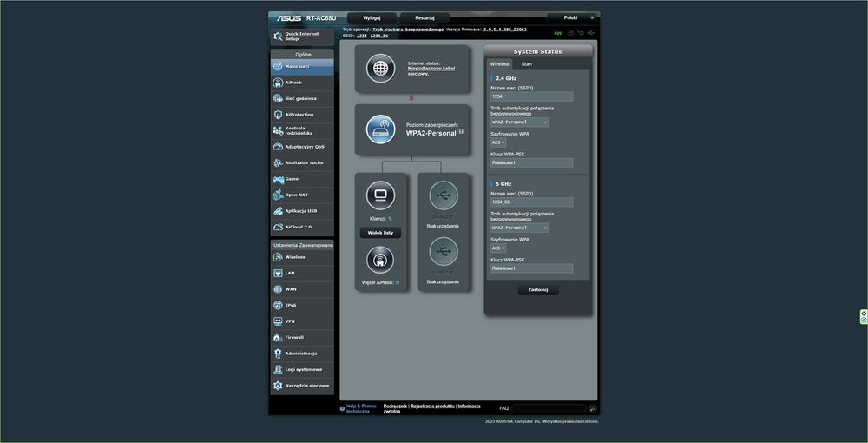Click the 2.4 GHz SSID input field
The height and width of the screenshot is (443, 868).
(531, 96)
